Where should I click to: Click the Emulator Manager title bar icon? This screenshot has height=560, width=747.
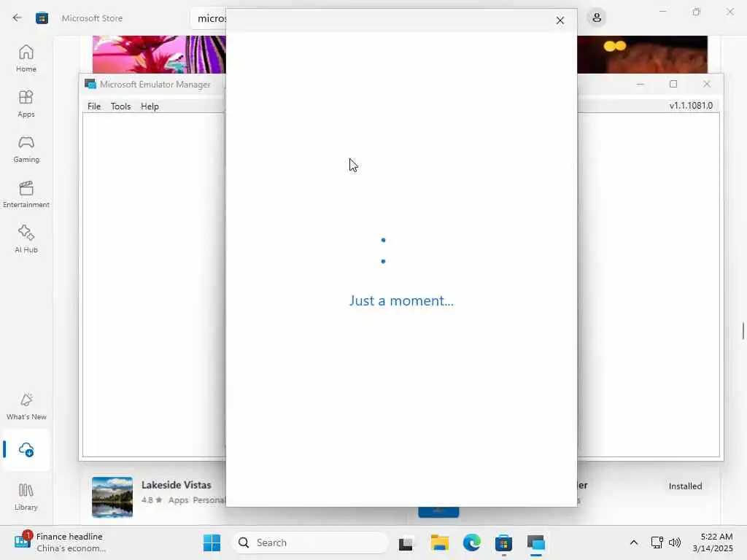[90, 85]
